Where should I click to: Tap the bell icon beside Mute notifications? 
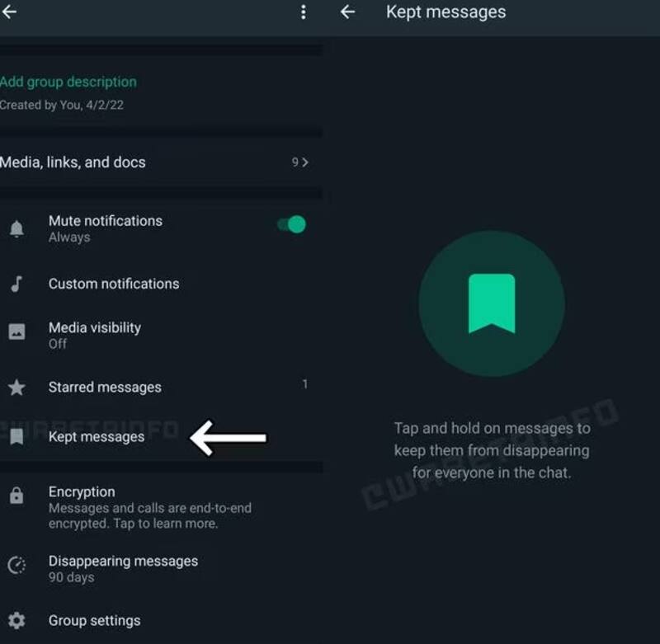(x=16, y=229)
